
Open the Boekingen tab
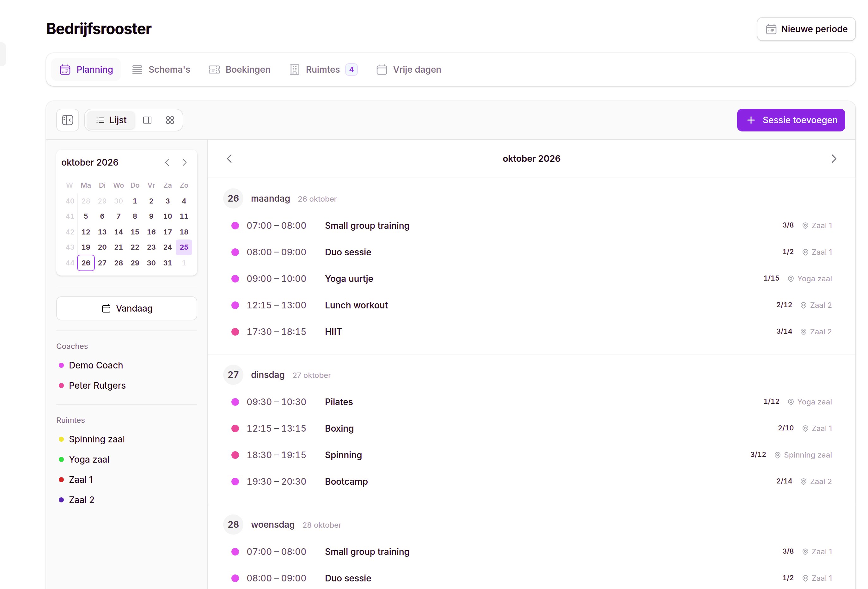tap(239, 70)
